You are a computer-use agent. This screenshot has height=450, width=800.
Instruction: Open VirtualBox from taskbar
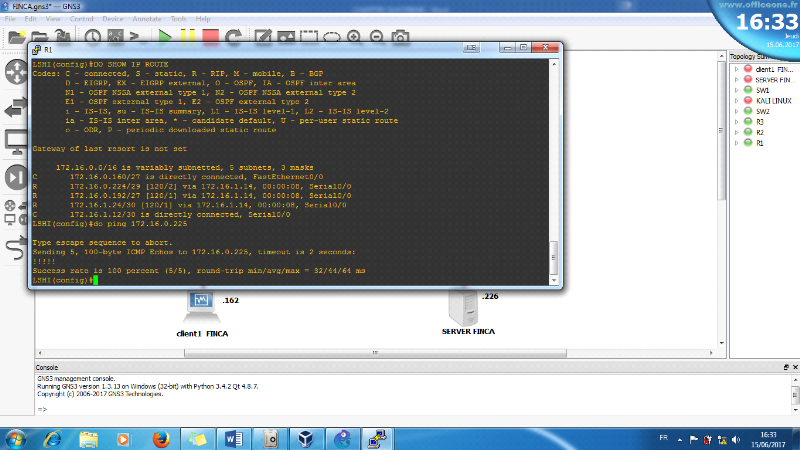click(306, 439)
